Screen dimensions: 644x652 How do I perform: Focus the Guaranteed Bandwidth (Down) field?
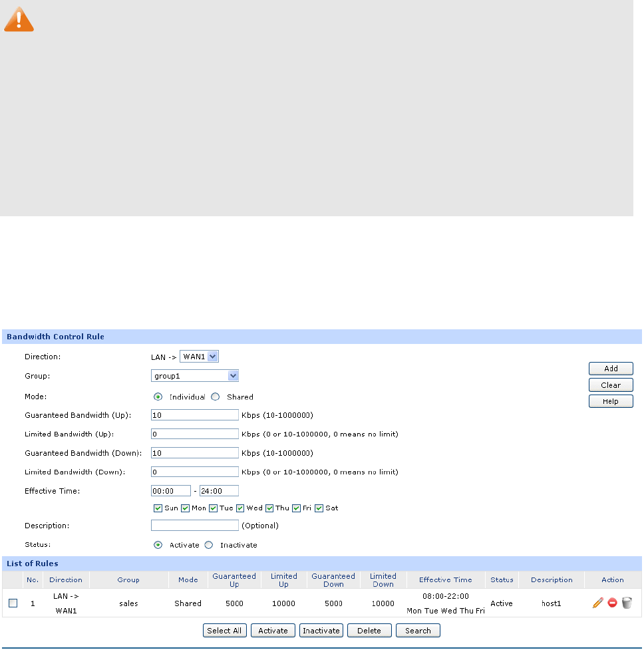(x=194, y=453)
